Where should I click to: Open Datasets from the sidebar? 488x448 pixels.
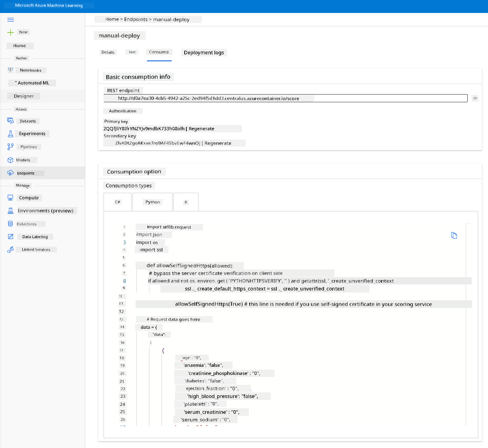pos(28,121)
